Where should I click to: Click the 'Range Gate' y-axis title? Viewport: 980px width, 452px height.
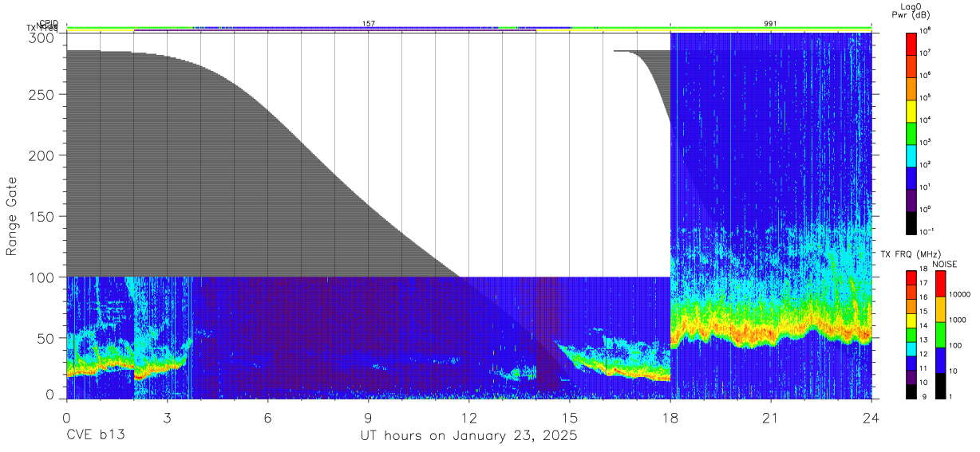tap(12, 216)
